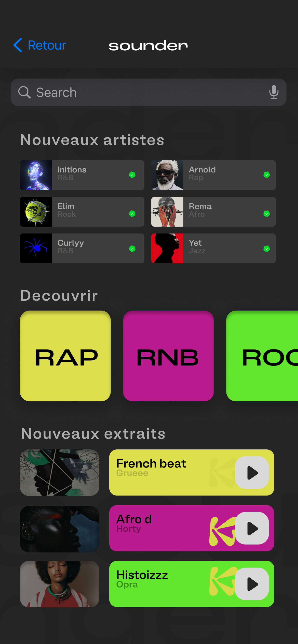Image resolution: width=298 pixels, height=644 pixels.
Task: Play the Histoizzz track
Action: tap(252, 584)
